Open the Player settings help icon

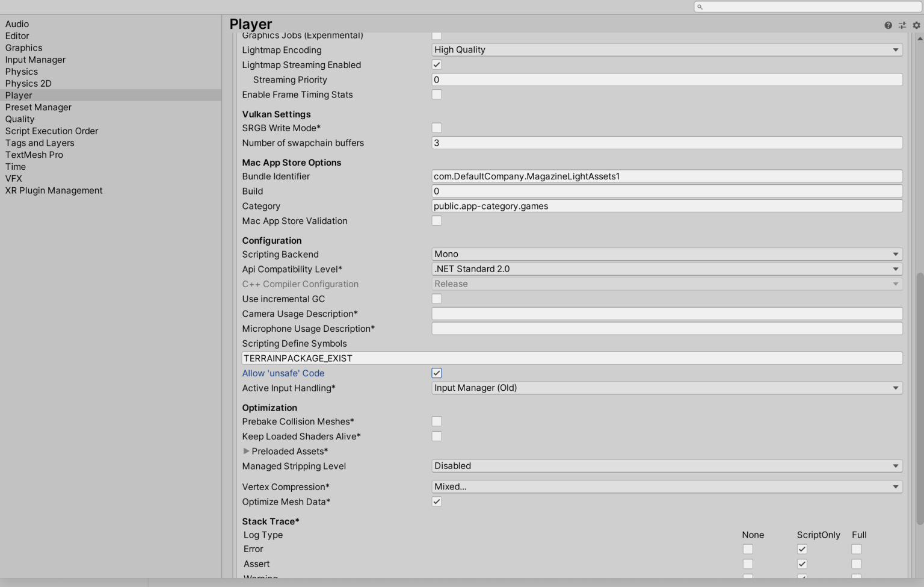(888, 25)
